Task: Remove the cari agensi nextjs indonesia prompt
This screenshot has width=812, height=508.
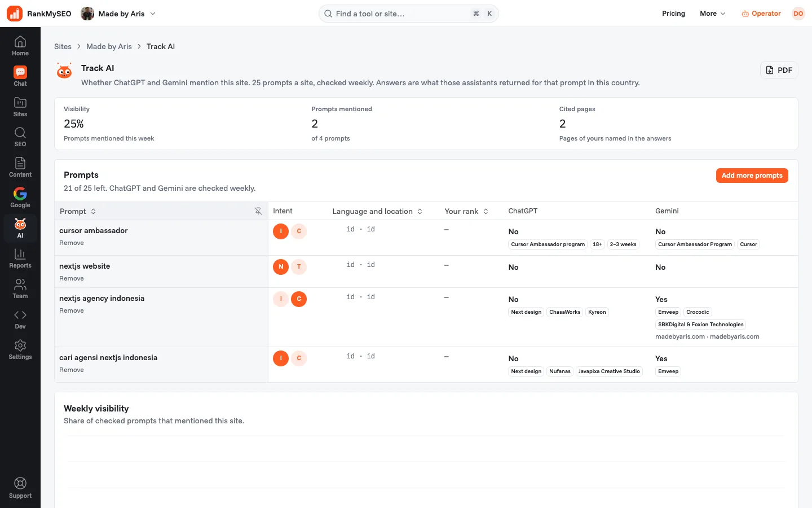Action: [72, 370]
